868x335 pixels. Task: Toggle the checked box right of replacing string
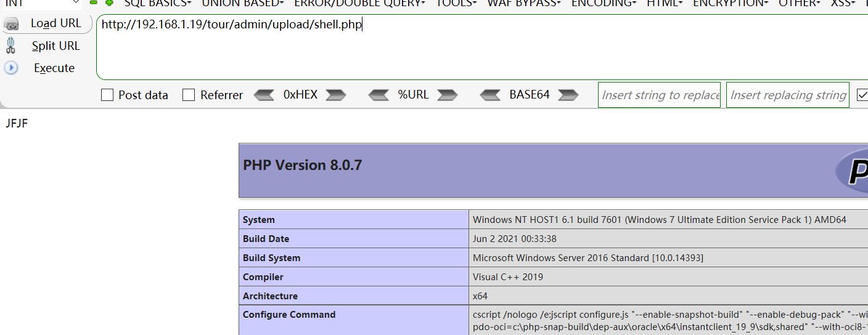[862, 95]
